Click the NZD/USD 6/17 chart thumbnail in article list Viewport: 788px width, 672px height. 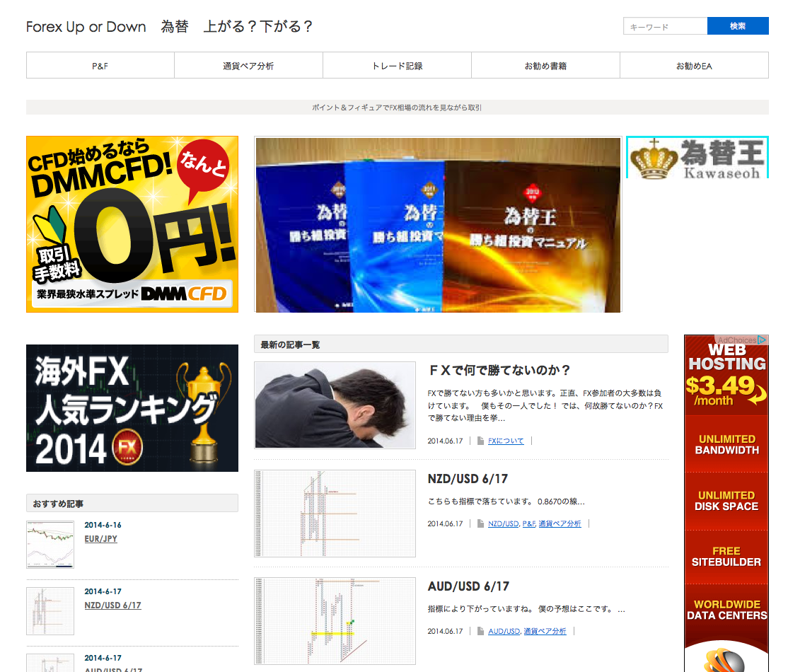(x=335, y=513)
